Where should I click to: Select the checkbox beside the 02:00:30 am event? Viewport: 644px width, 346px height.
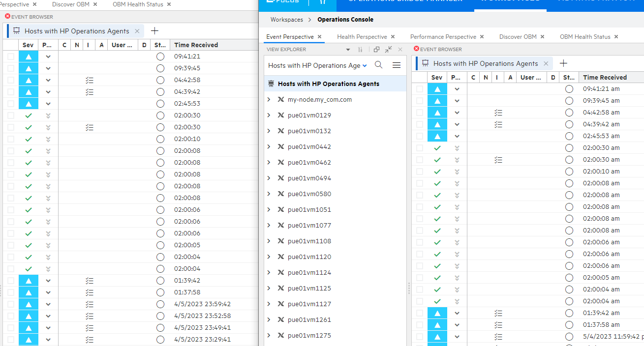(x=419, y=147)
